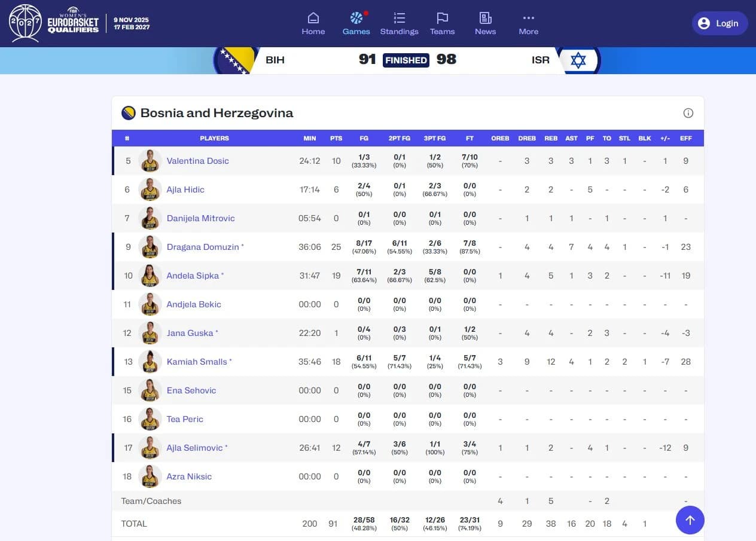756x541 pixels.
Task: Click Andela Sipka's player photo
Action: click(150, 276)
